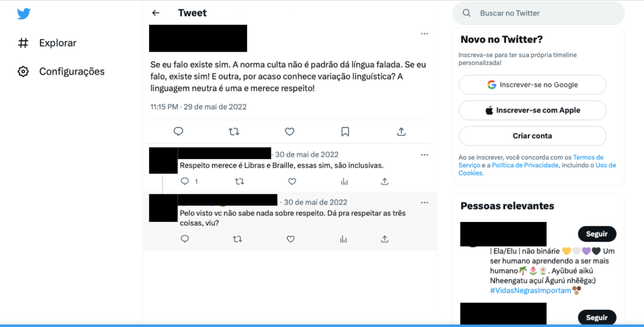Open more options on 'Pelo visto vc' reply

tap(425, 203)
